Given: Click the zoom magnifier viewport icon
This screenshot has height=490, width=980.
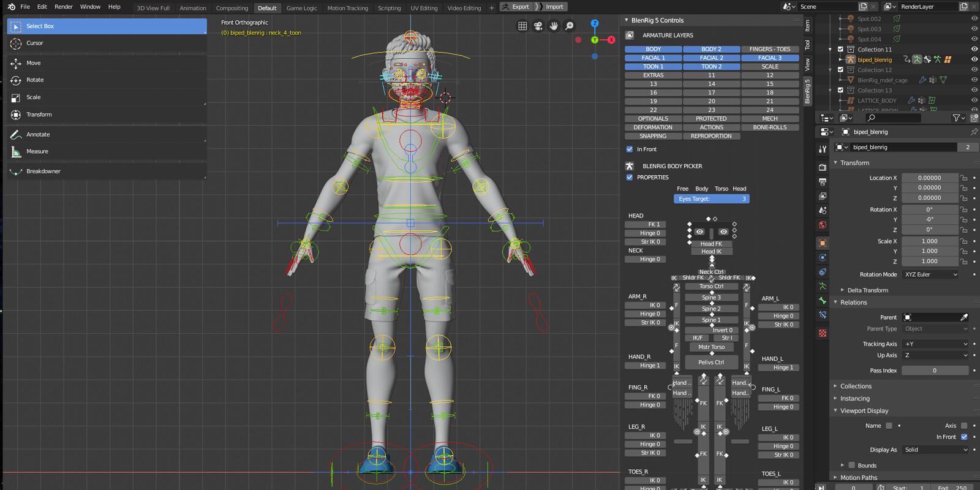Looking at the screenshot, I should click(x=570, y=26).
